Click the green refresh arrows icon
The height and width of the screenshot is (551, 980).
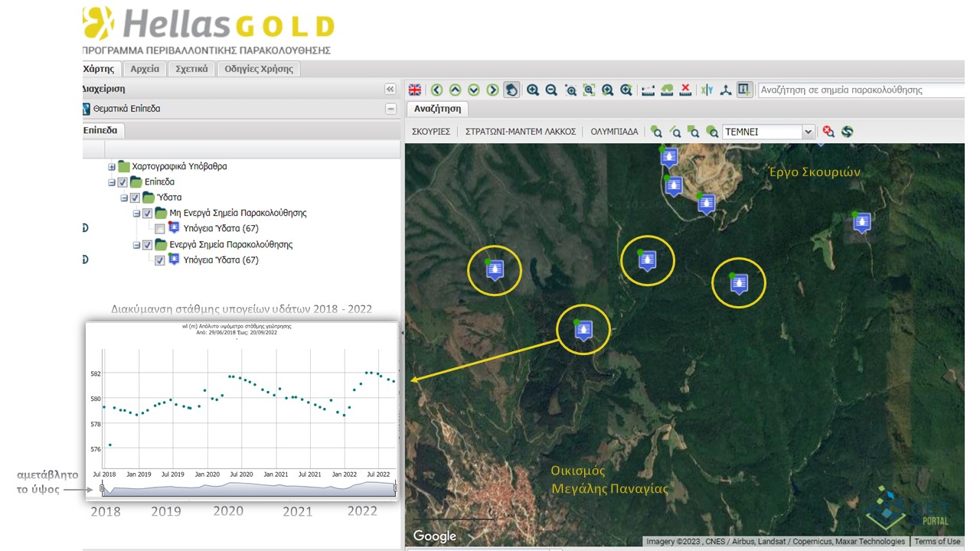[847, 132]
